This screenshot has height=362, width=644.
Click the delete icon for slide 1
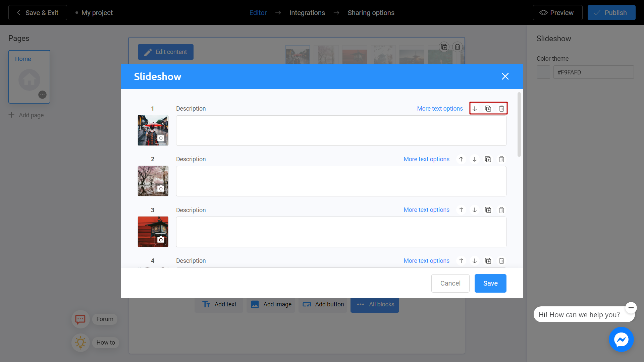501,109
